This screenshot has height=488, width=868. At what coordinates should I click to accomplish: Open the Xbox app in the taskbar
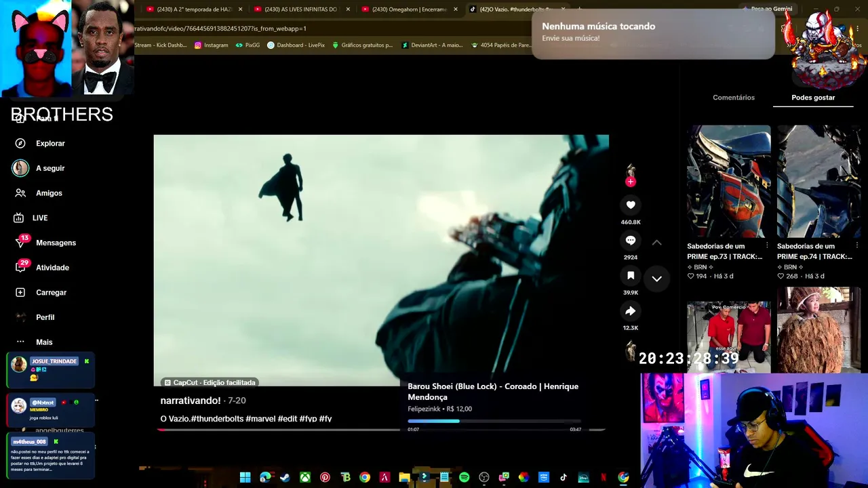305,477
